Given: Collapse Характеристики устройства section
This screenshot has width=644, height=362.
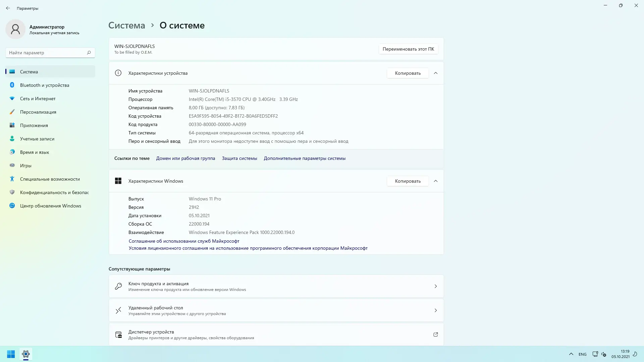Looking at the screenshot, I should (x=435, y=73).
